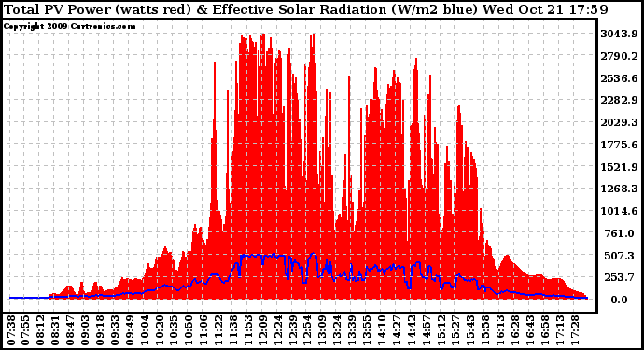Select the y-axis value 1268.3
Viewport: 644px width, 350px height.
pyautogui.click(x=620, y=189)
